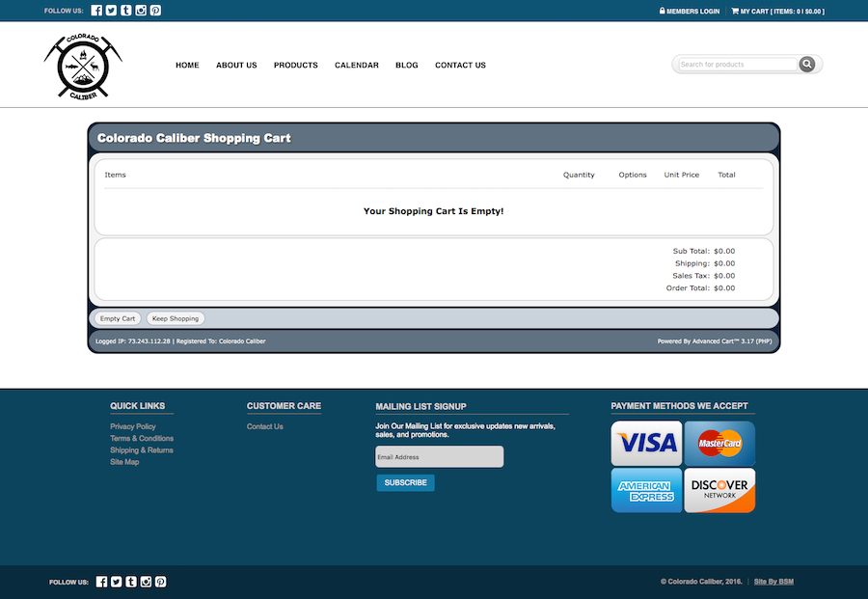Click the MasterCard card image
Viewport: 868px width, 599px height.
tap(719, 444)
